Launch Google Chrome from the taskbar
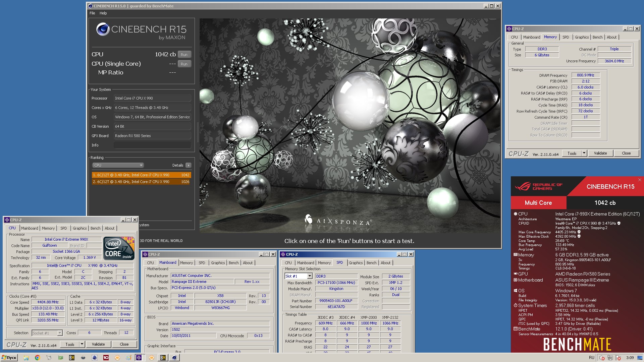Screen dimensions: 644x362 pyautogui.click(x=37, y=358)
